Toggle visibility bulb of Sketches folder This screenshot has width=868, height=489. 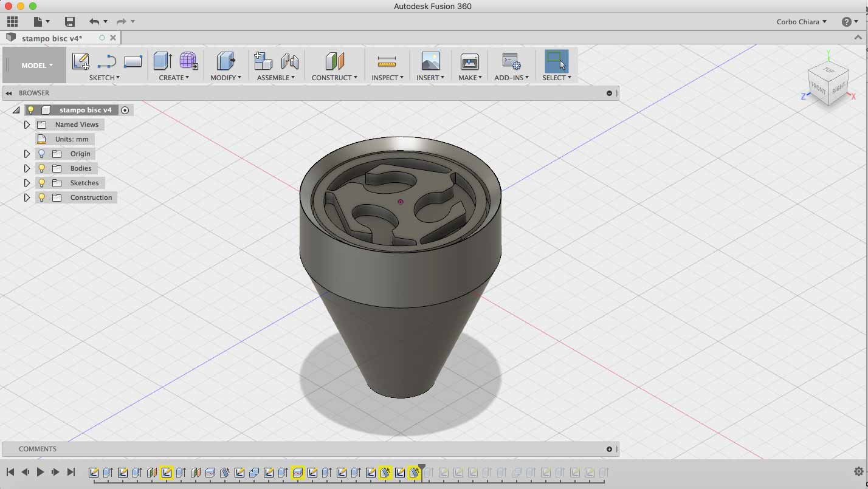click(41, 183)
